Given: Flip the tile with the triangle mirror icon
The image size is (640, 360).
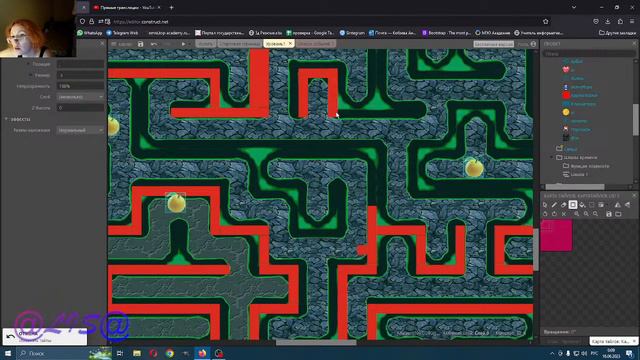Looking at the screenshot, I should pos(618,205).
